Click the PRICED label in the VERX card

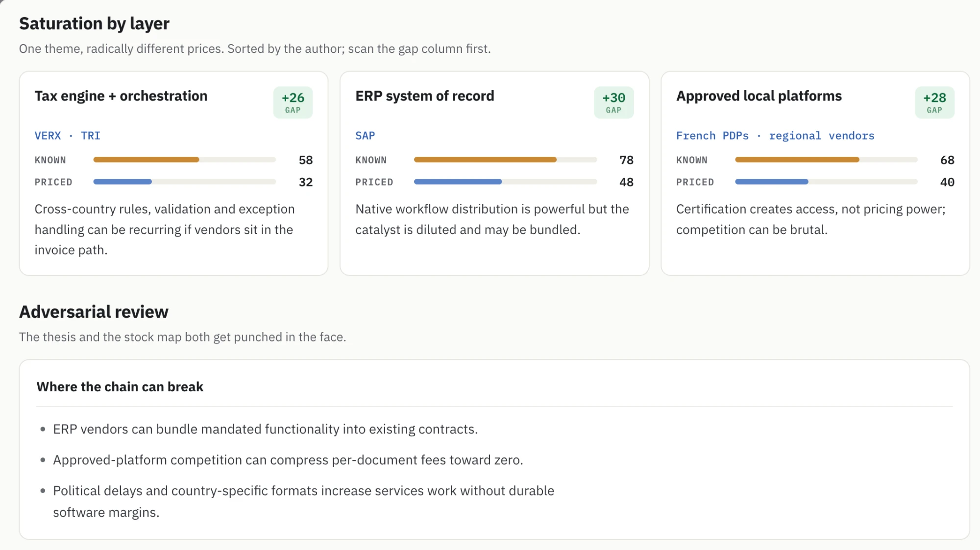coord(53,182)
